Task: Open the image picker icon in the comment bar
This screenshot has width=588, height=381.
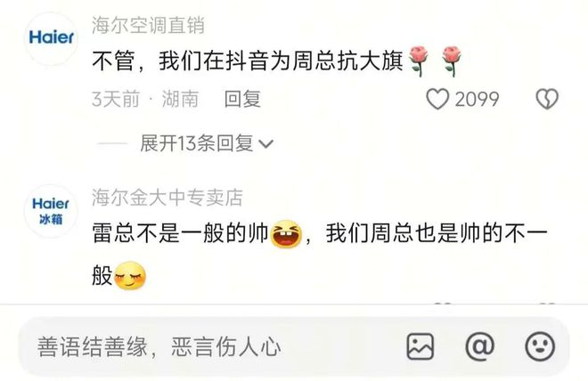Action: [421, 346]
